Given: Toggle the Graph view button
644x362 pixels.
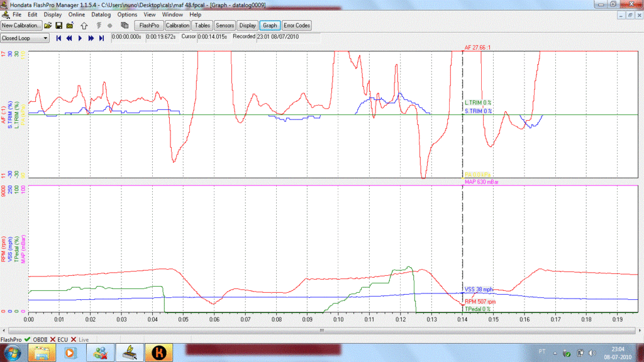Looking at the screenshot, I should coord(270,26).
